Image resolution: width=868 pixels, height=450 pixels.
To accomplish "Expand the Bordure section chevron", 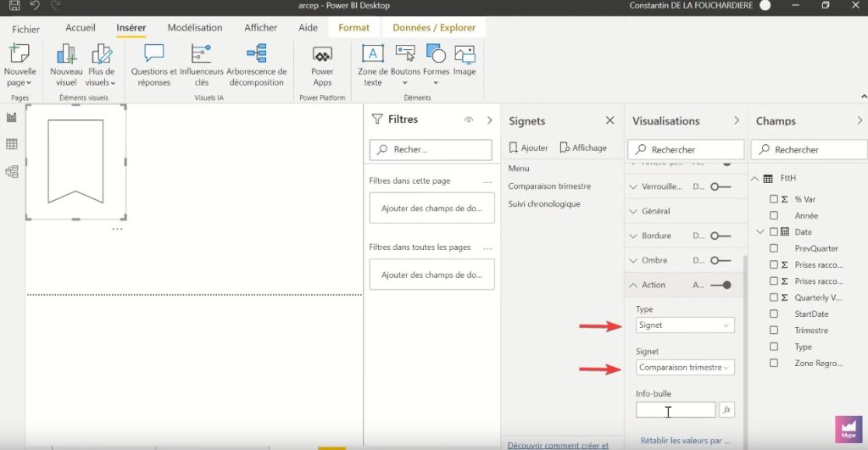I will point(633,236).
